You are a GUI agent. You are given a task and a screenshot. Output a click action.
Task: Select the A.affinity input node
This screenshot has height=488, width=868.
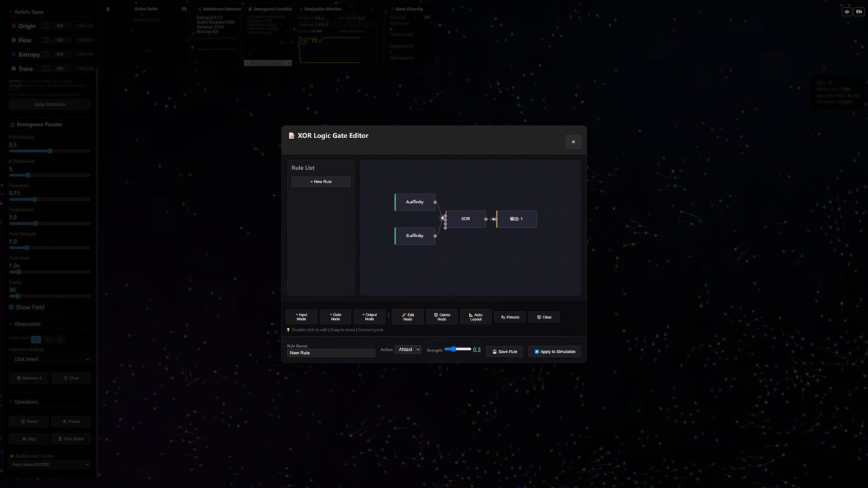coord(415,202)
